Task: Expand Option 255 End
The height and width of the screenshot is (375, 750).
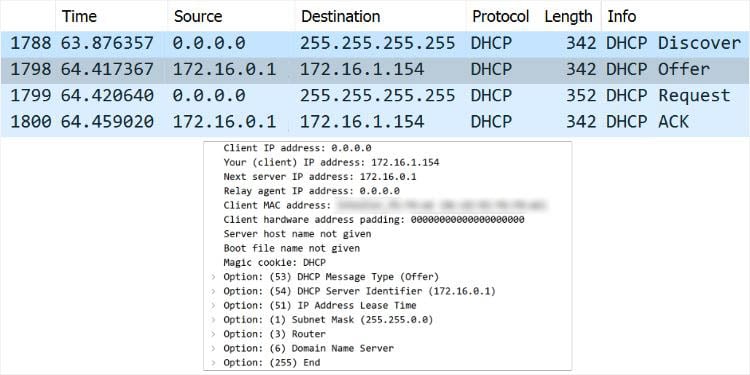Action: [x=213, y=363]
